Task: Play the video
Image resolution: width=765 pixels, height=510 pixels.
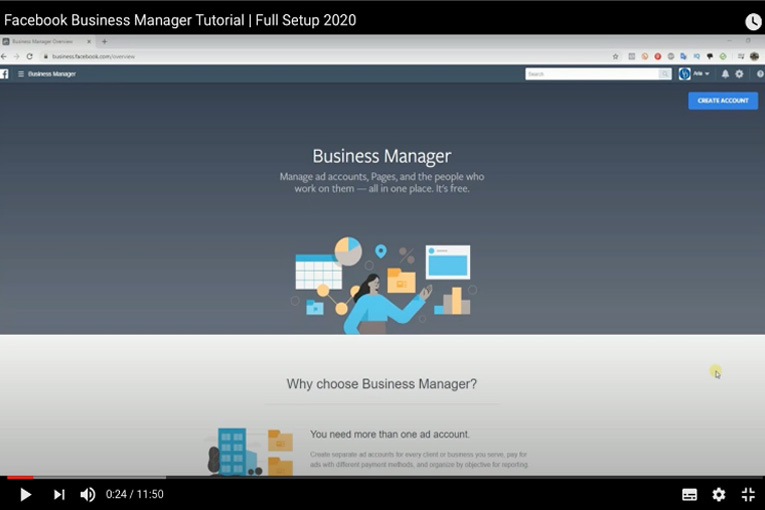Action: click(25, 494)
